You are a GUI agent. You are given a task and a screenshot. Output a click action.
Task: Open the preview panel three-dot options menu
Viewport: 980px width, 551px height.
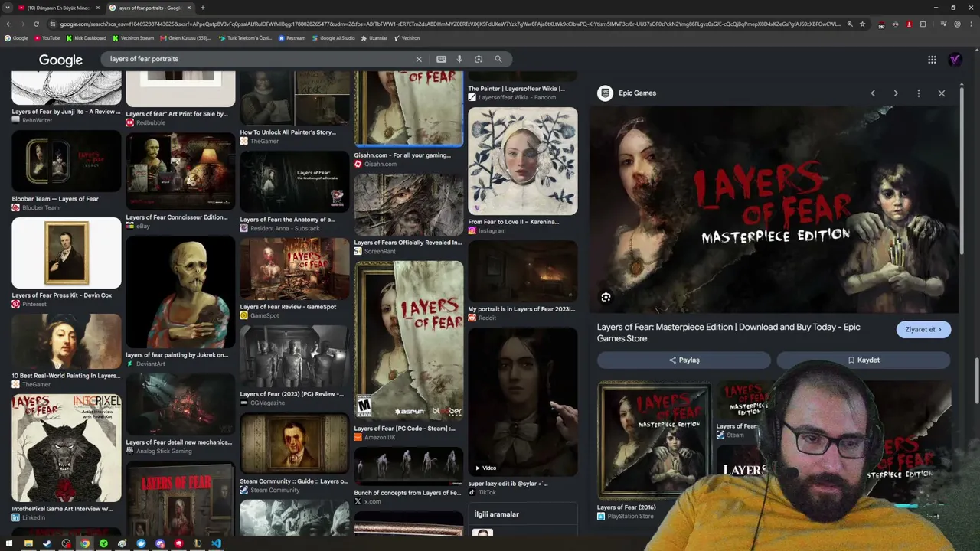point(919,93)
